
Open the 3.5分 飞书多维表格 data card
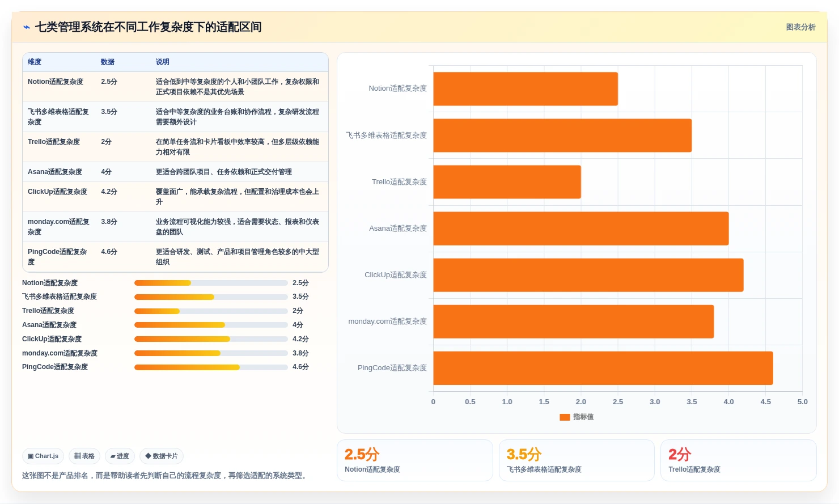click(x=577, y=460)
